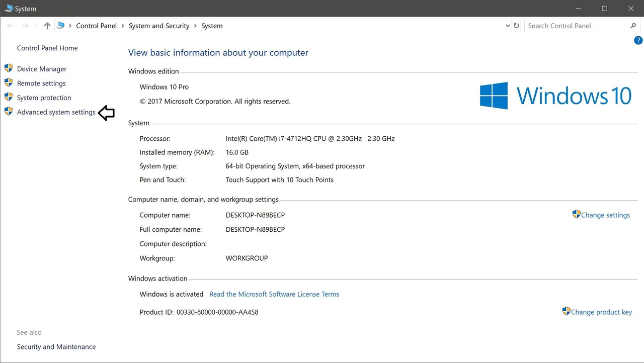Click the Back navigation arrow
The height and width of the screenshot is (363, 644).
[10, 26]
